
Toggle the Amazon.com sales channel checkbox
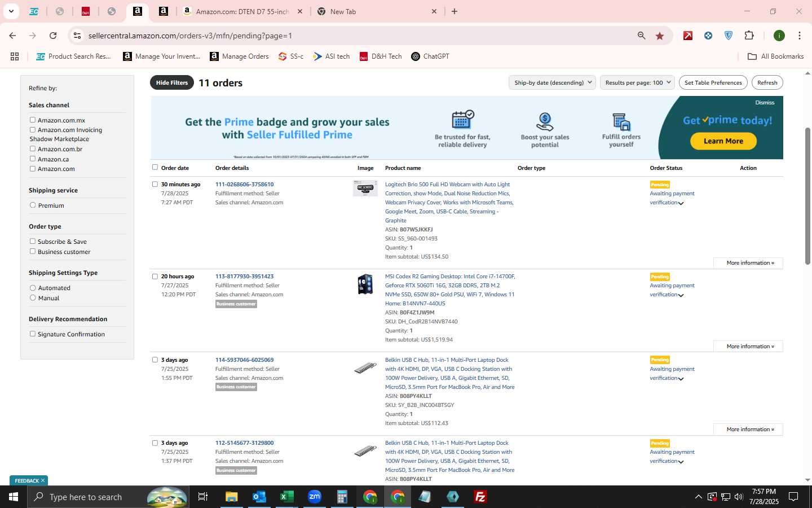[x=33, y=168]
